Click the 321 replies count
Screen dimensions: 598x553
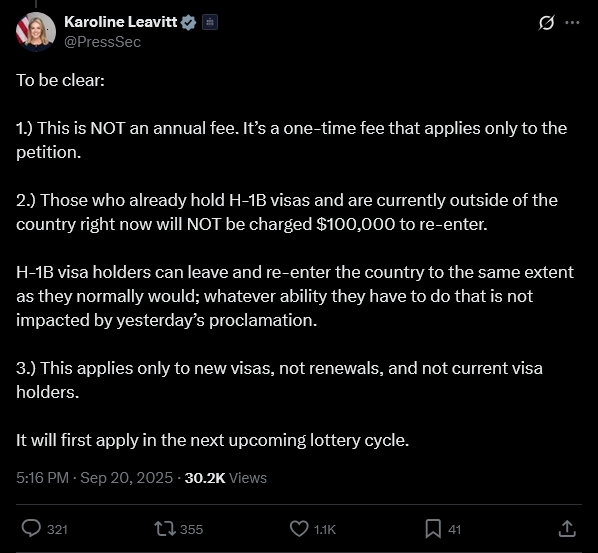pyautogui.click(x=57, y=530)
